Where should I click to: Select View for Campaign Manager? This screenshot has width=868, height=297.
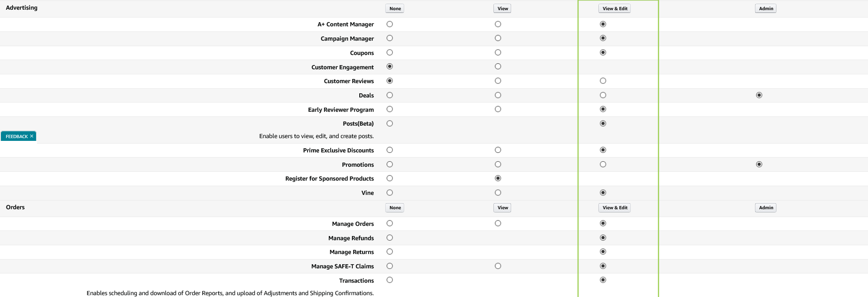pos(498,38)
